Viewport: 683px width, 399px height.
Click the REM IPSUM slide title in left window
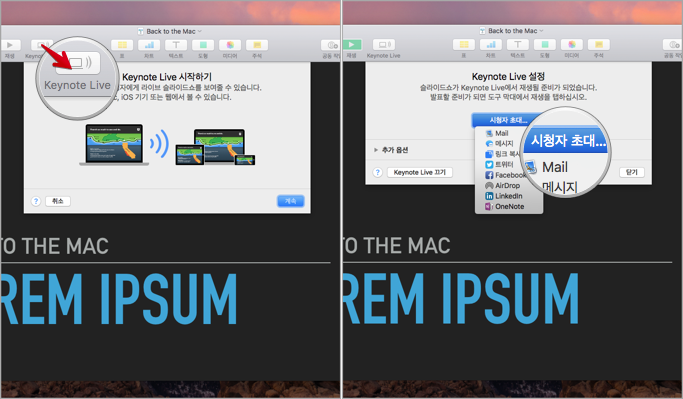click(x=118, y=299)
